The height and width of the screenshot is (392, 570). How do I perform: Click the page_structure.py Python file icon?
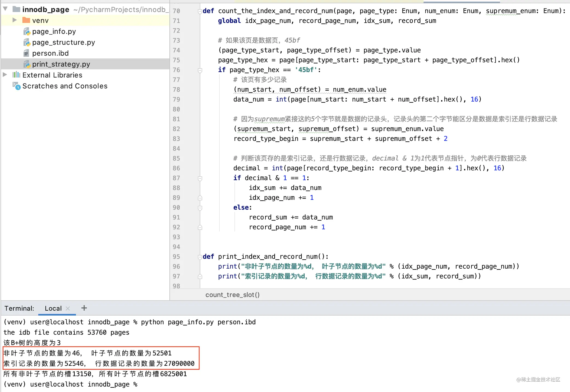click(x=27, y=42)
